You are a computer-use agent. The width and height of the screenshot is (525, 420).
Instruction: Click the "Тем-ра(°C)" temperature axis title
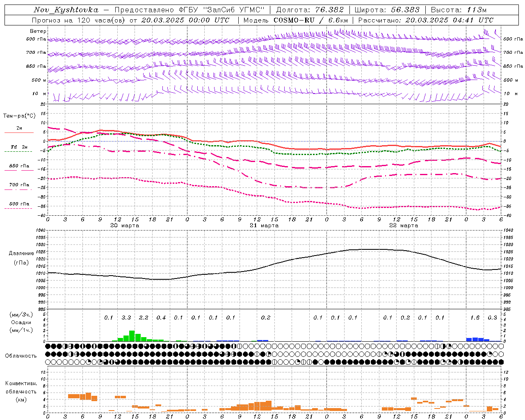19,116
